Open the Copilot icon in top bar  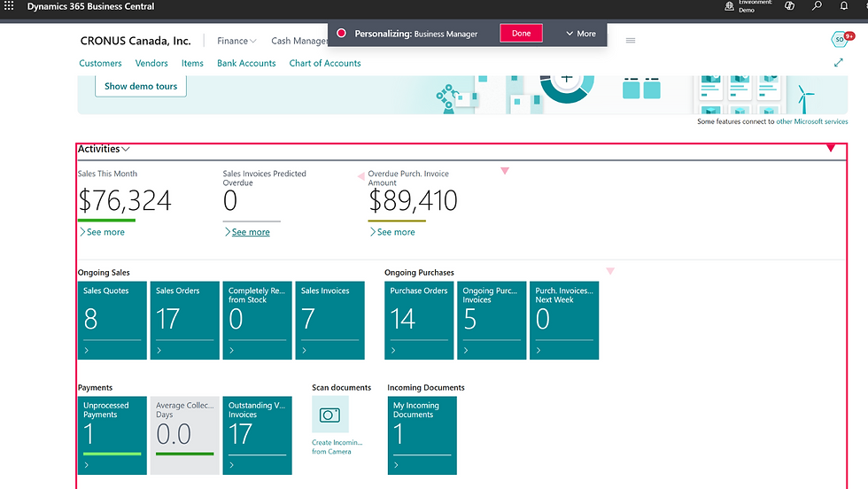(789, 6)
